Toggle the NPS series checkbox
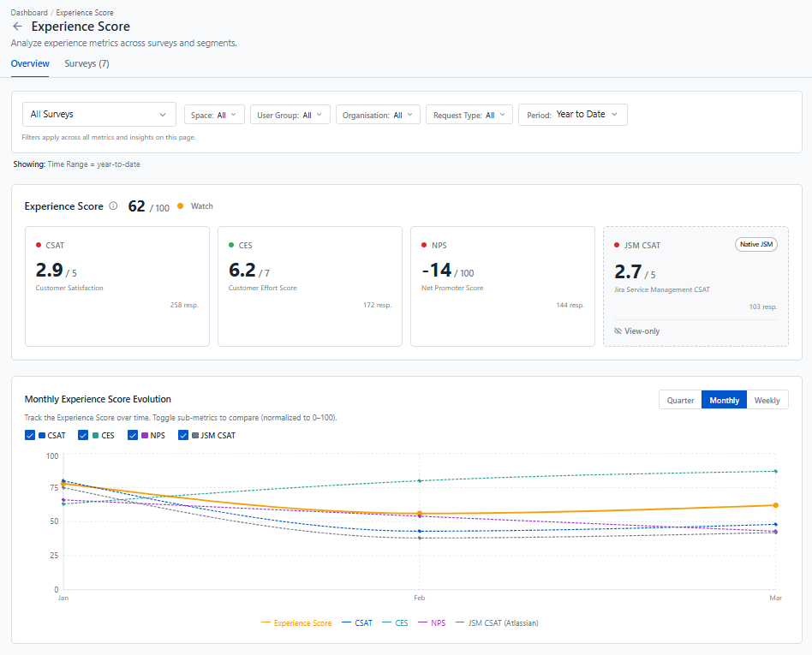Viewport: 812px width, 655px height. 133,435
